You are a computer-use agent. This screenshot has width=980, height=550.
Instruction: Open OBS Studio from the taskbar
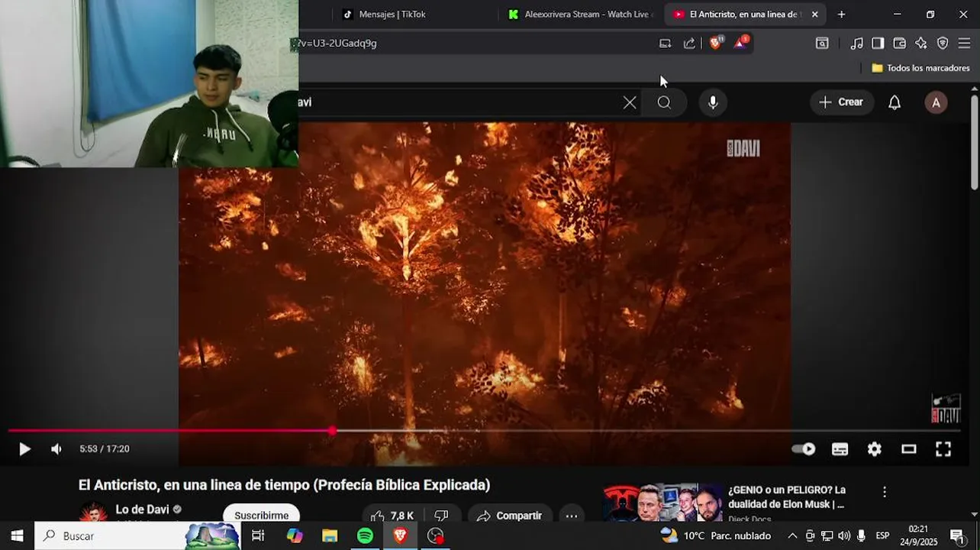(x=435, y=535)
